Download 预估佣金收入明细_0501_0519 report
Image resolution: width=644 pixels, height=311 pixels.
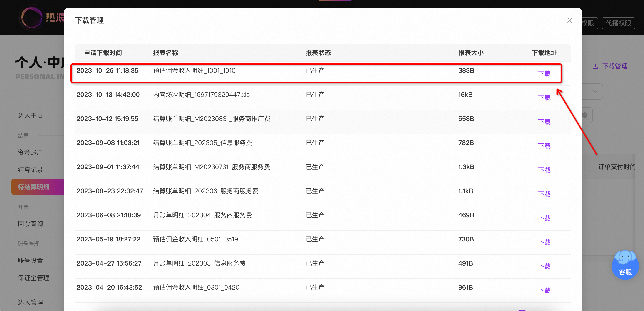[x=544, y=242]
